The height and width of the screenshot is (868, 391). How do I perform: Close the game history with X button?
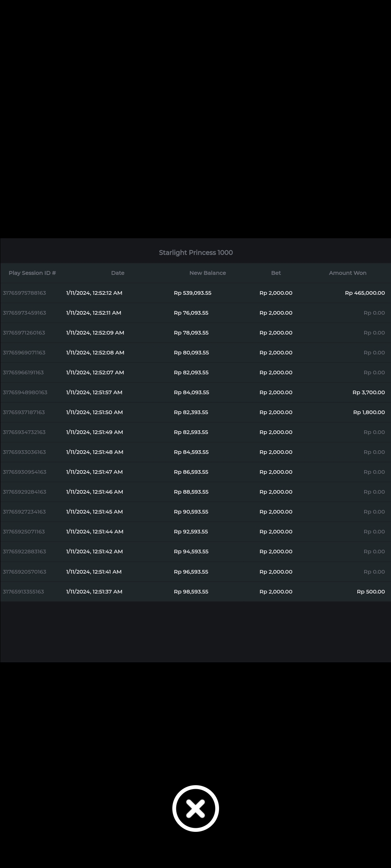coord(195,808)
